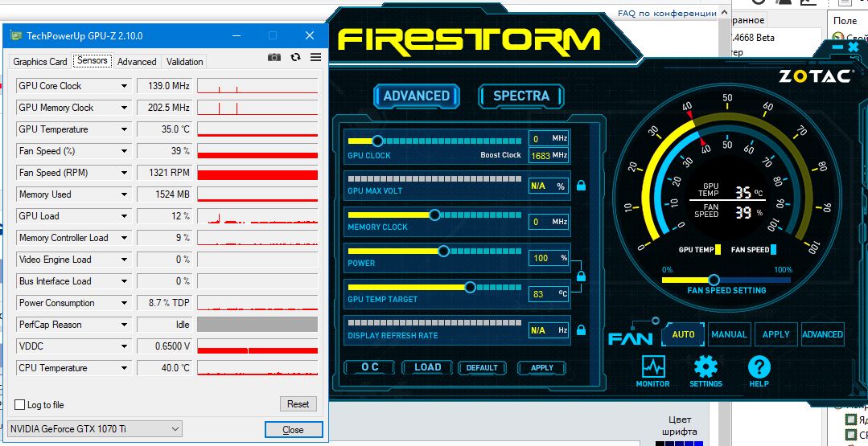Click GPU-Z title bar app icon
The width and height of the screenshot is (868, 446).
pos(17,36)
